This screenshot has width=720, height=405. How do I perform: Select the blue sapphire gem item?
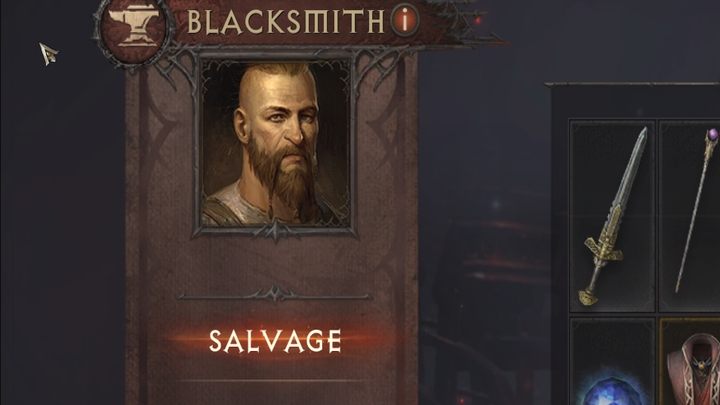(613, 388)
